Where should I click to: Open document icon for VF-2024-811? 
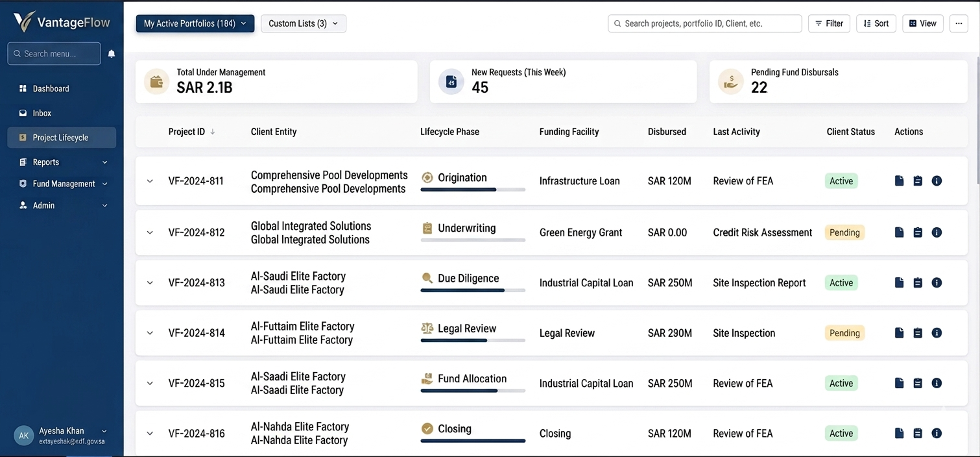[x=899, y=181]
